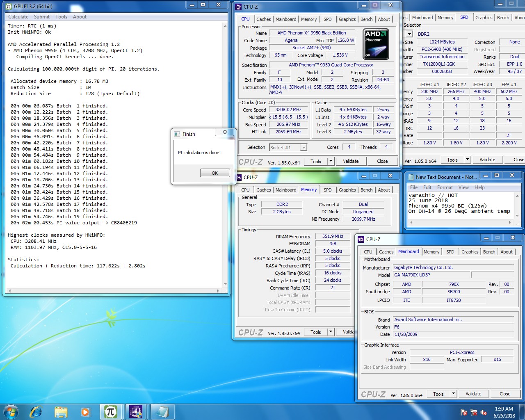Viewport: 525px width, 420px height.
Task: Click Mainboard CPU-Z window title icon
Action: click(x=361, y=239)
